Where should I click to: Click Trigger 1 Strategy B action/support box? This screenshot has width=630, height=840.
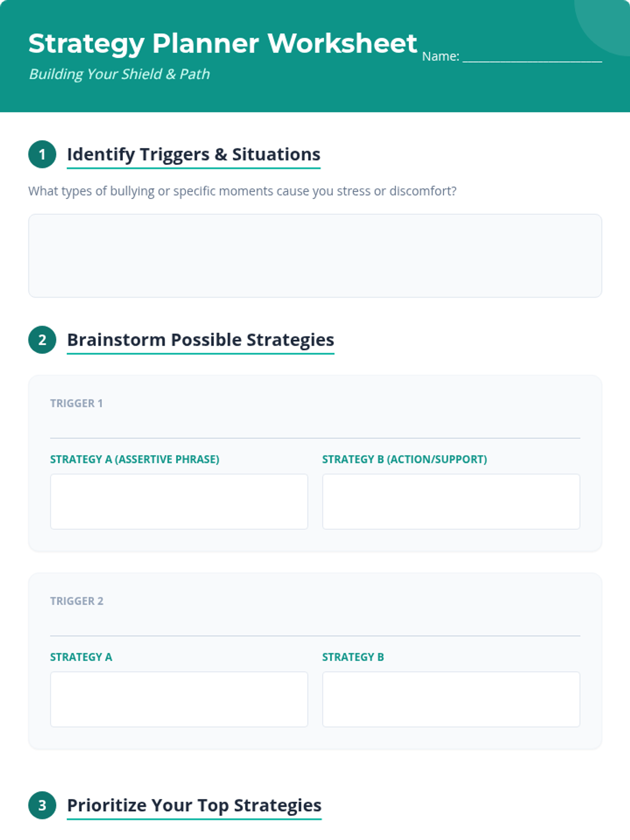click(451, 501)
